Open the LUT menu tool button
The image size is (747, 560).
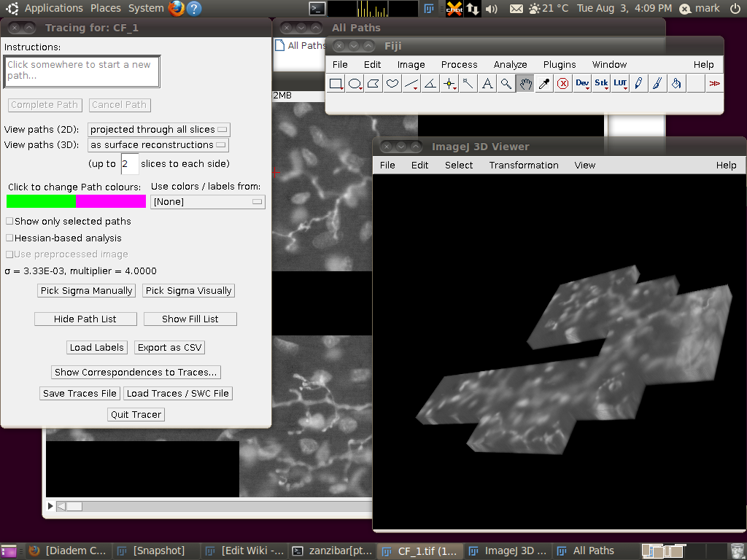point(620,84)
